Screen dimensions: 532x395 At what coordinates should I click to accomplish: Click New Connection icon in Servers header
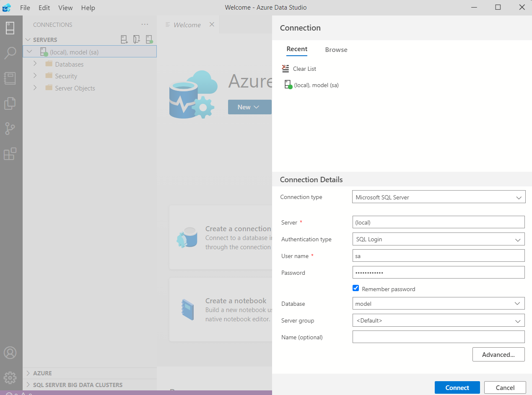coord(125,39)
